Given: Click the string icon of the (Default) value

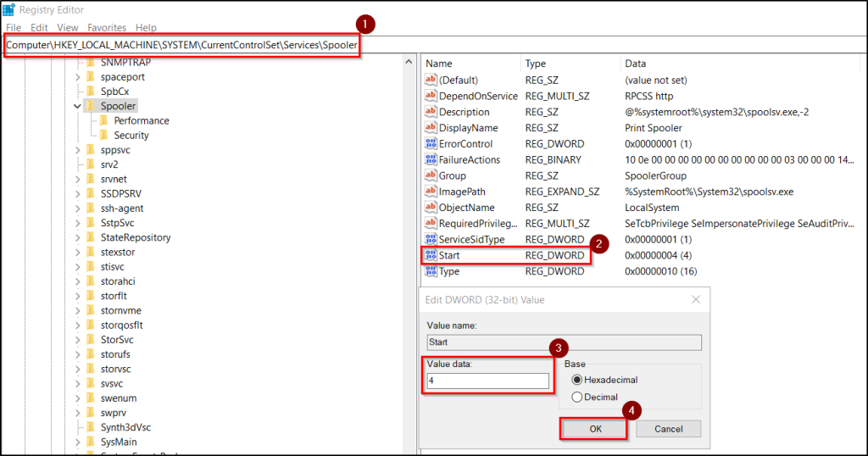Looking at the screenshot, I should (431, 80).
